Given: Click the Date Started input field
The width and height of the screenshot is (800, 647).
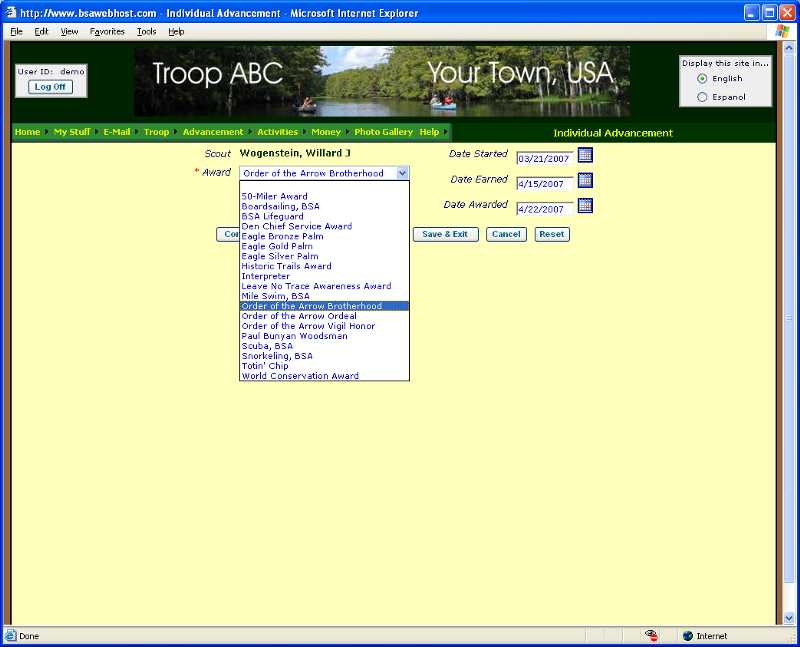Looking at the screenshot, I should pos(545,159).
